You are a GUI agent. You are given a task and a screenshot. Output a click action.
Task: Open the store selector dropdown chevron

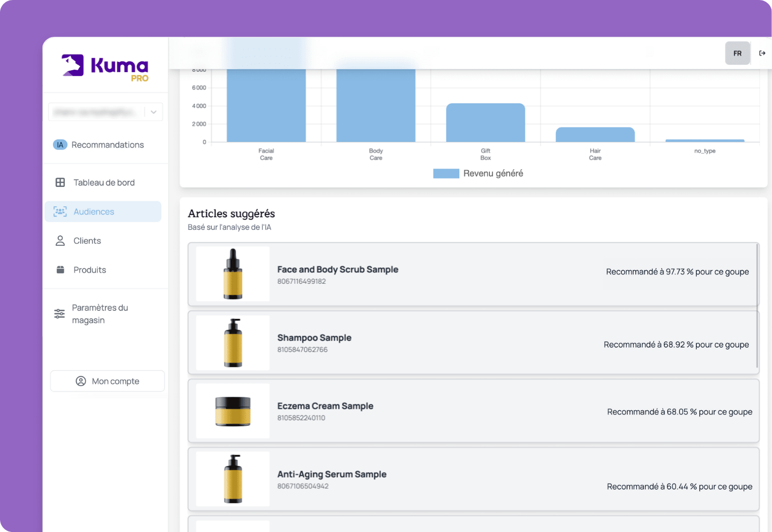(154, 112)
